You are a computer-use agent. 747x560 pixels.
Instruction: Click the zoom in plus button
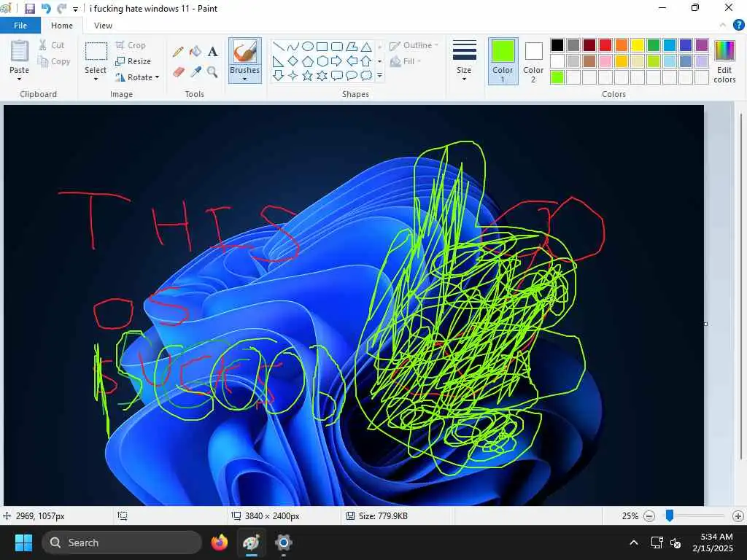(738, 516)
